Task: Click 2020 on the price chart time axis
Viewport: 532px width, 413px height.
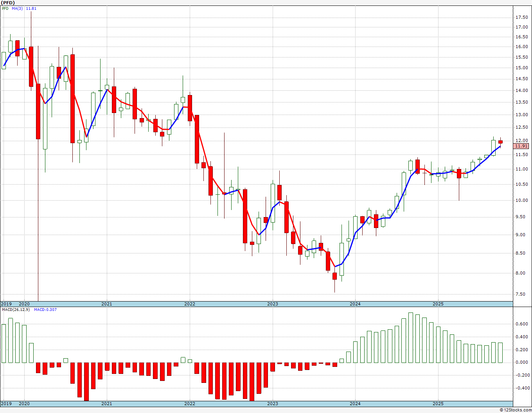Action: (24, 304)
